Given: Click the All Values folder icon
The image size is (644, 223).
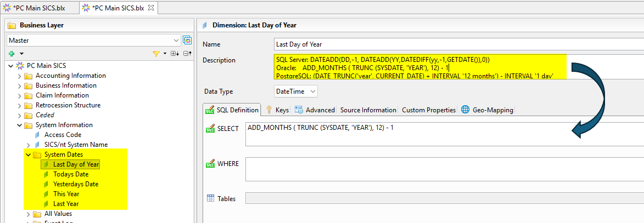Looking at the screenshot, I should 37,214.
